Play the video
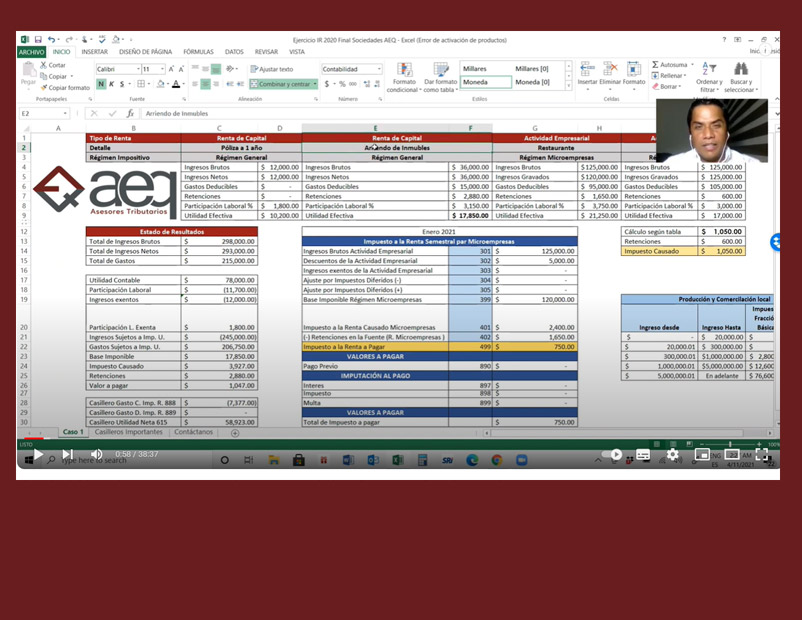Image resolution: width=802 pixels, height=620 pixels. [x=38, y=455]
